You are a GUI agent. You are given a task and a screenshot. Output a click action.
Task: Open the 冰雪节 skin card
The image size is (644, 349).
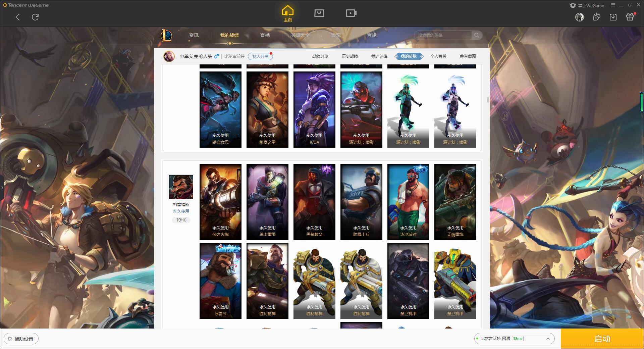[220, 281]
